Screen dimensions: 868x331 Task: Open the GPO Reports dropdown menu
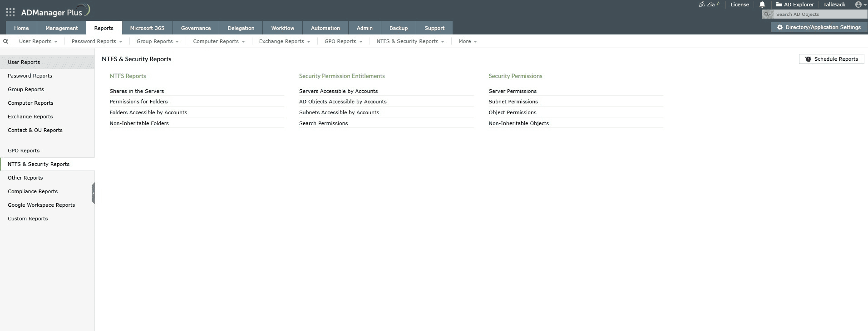pos(343,41)
